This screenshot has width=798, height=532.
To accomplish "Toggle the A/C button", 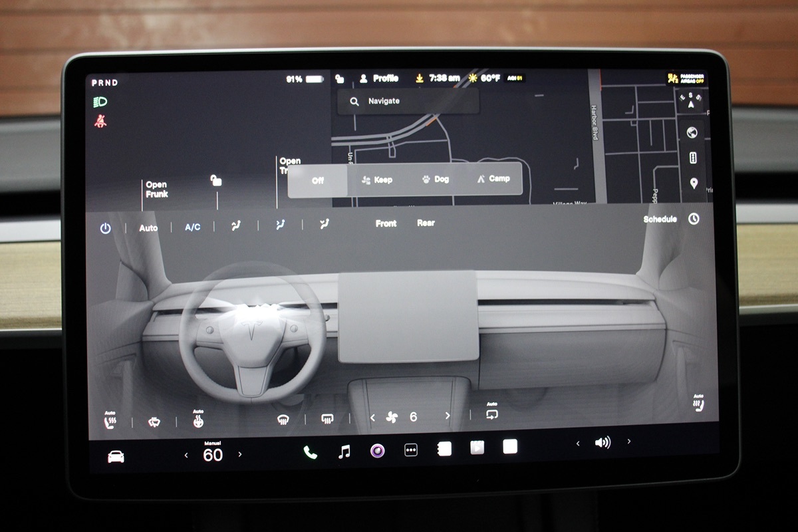I will point(192,227).
